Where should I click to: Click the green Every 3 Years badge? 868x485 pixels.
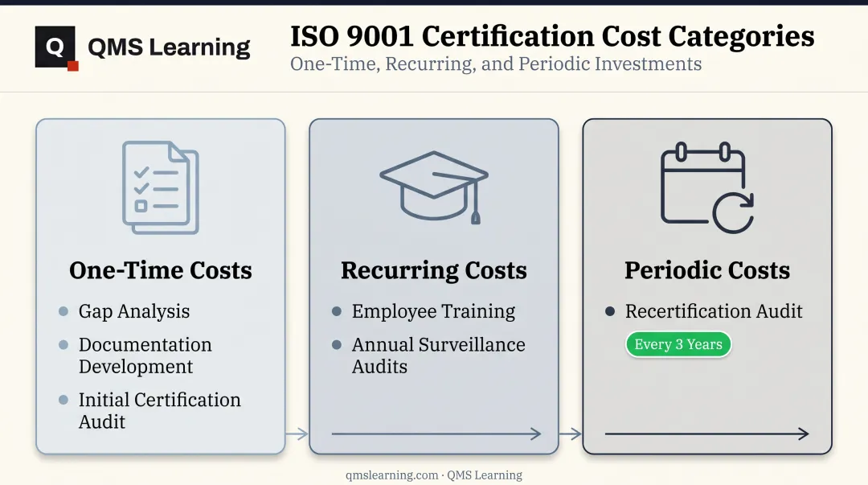point(678,344)
